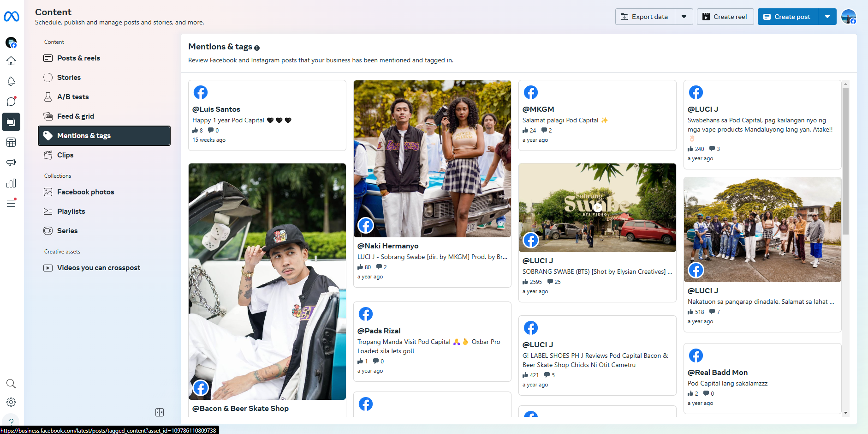Open profile avatar in top right
The image size is (868, 434).
click(x=849, y=17)
